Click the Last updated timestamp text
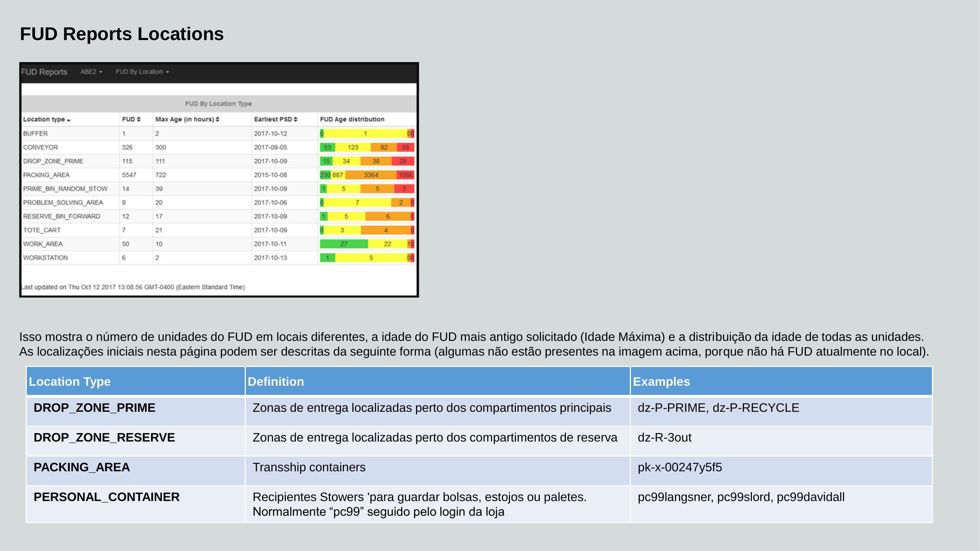 click(133, 287)
